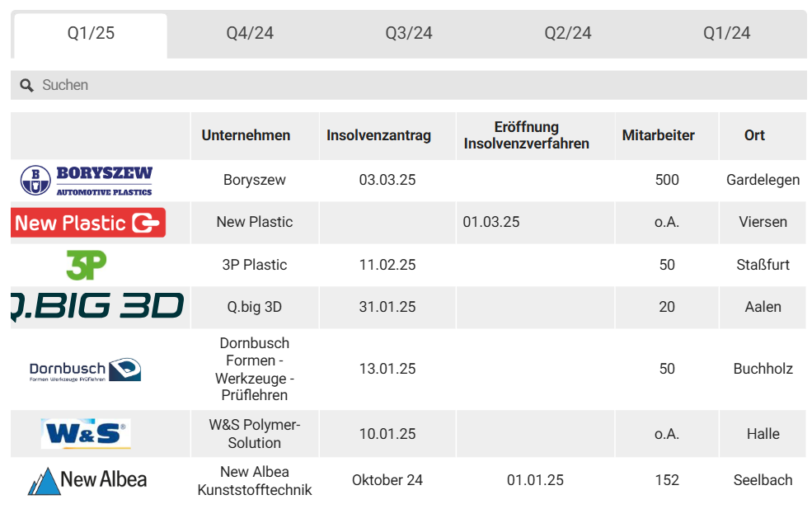
Task: Click the W&S Polymer logo
Action: [86, 434]
